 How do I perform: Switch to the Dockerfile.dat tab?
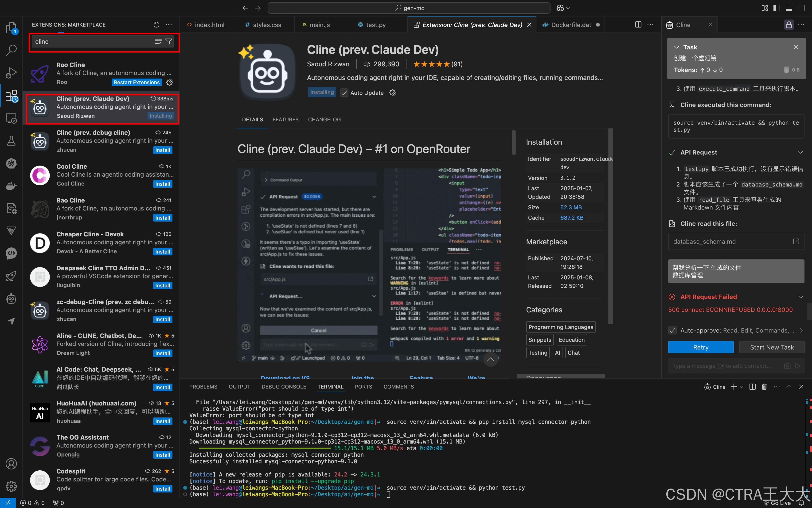[570, 25]
